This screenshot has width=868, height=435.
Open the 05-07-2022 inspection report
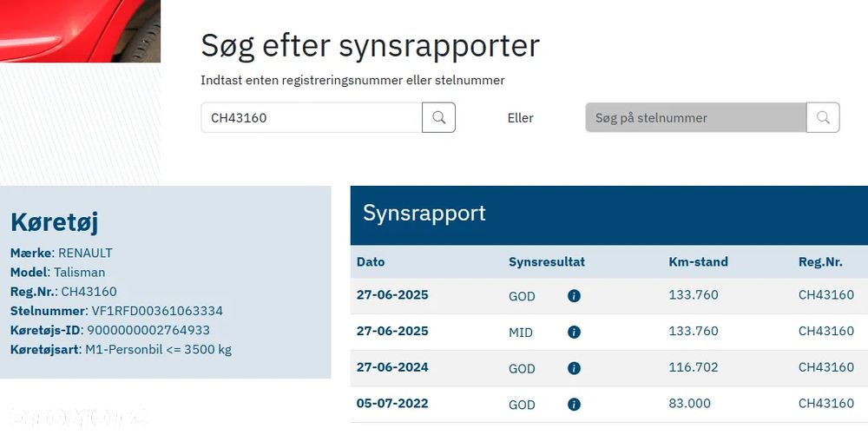pos(392,403)
